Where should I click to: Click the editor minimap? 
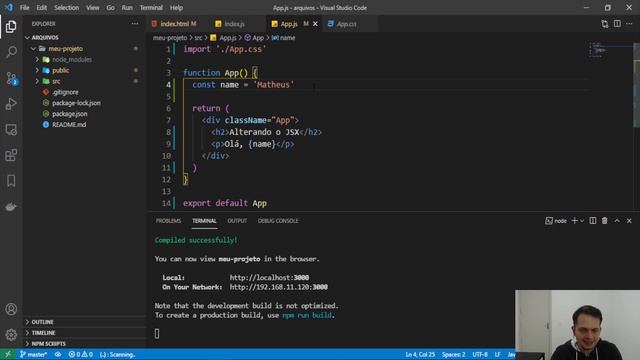pyautogui.click(x=611, y=50)
